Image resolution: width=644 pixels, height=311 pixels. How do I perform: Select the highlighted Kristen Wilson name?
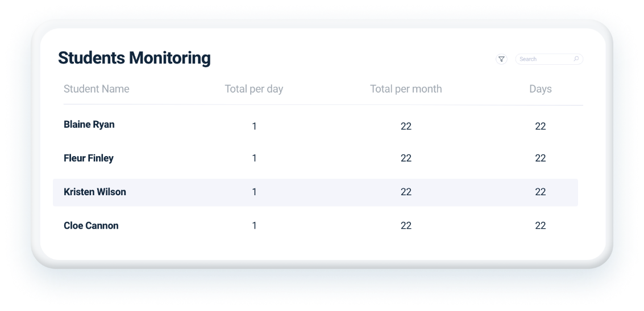tap(95, 192)
